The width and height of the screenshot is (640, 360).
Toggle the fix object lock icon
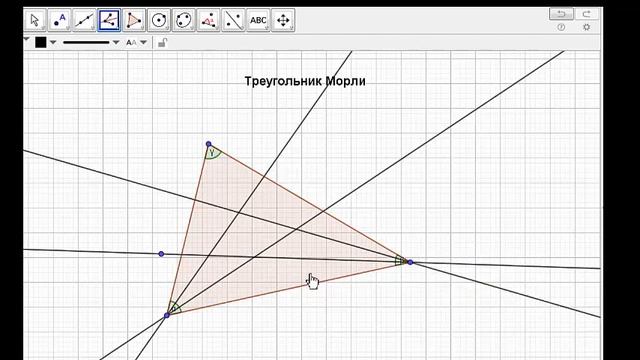(x=162, y=42)
